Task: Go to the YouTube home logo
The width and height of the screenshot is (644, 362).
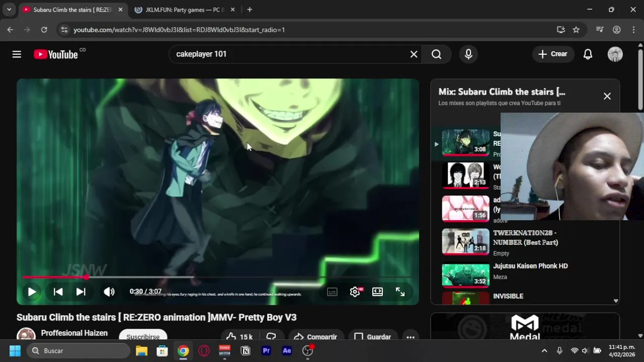Action: tap(56, 54)
